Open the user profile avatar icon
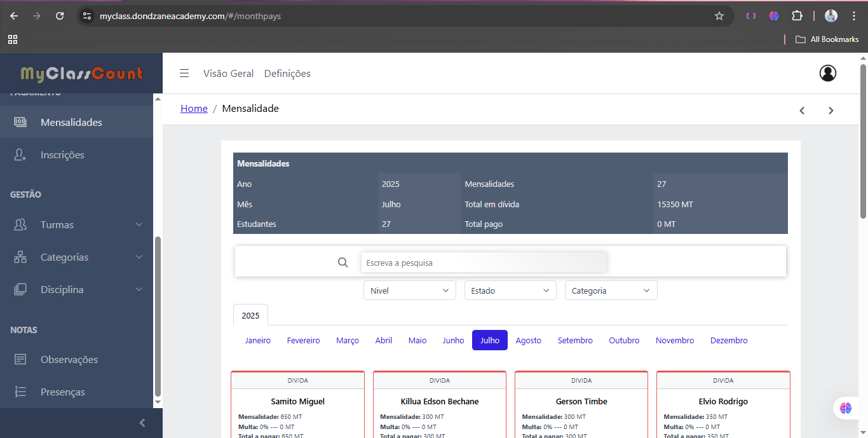Image resolution: width=868 pixels, height=438 pixels. coord(827,73)
